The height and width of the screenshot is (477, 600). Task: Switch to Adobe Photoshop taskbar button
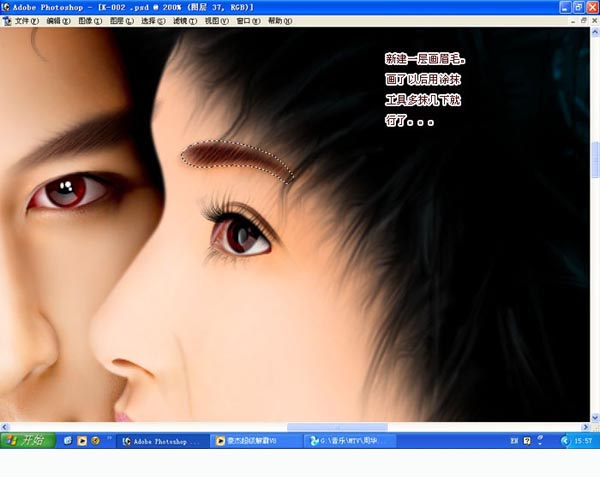pos(162,441)
